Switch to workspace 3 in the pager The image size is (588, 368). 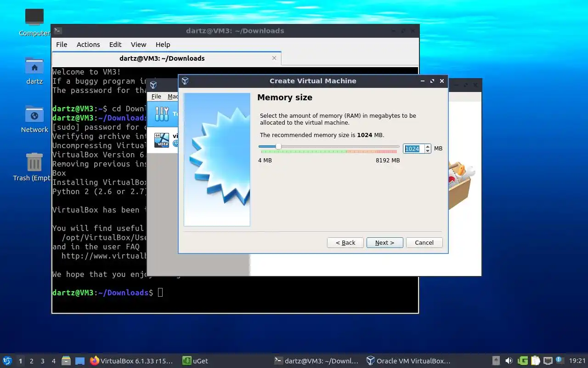coord(42,361)
